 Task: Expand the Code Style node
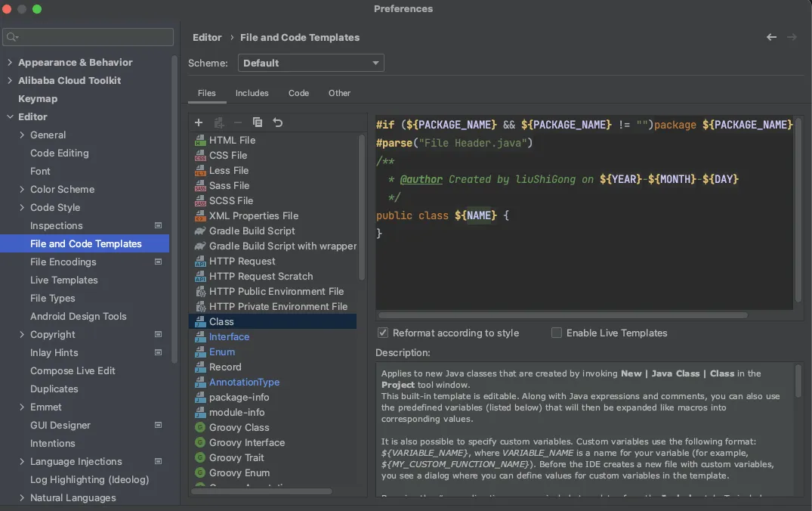[x=22, y=208]
